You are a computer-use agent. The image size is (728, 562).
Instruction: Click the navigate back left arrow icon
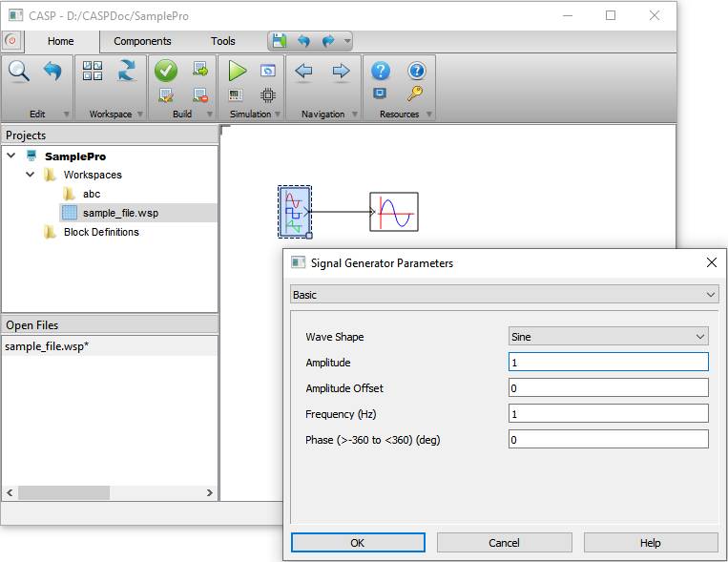click(x=303, y=71)
